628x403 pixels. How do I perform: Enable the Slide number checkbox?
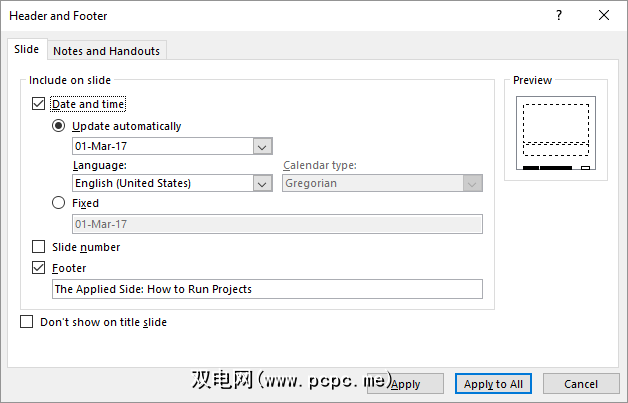click(x=39, y=247)
